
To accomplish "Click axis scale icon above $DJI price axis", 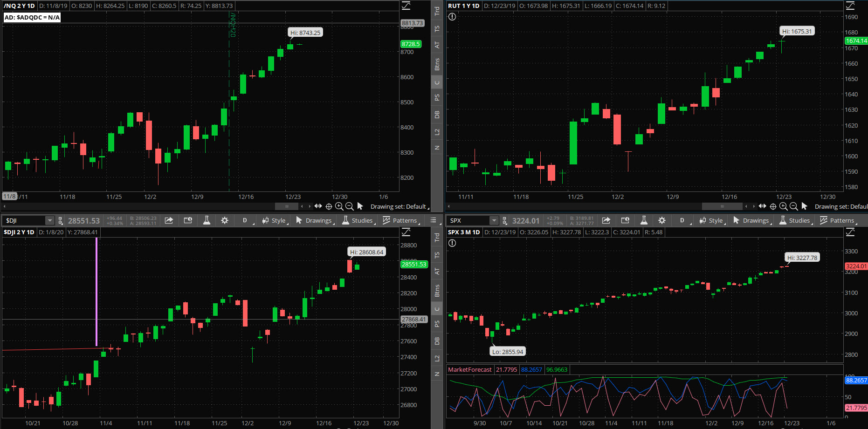I will click(406, 232).
